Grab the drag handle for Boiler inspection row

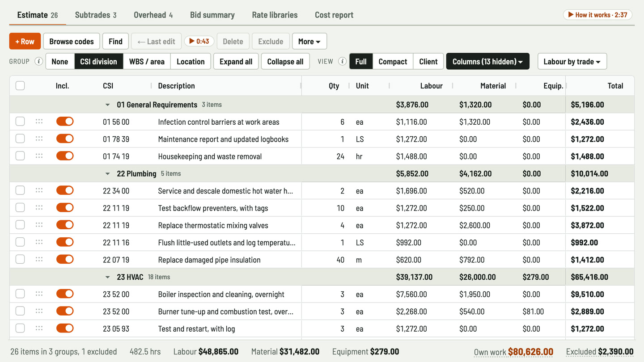[x=39, y=294]
